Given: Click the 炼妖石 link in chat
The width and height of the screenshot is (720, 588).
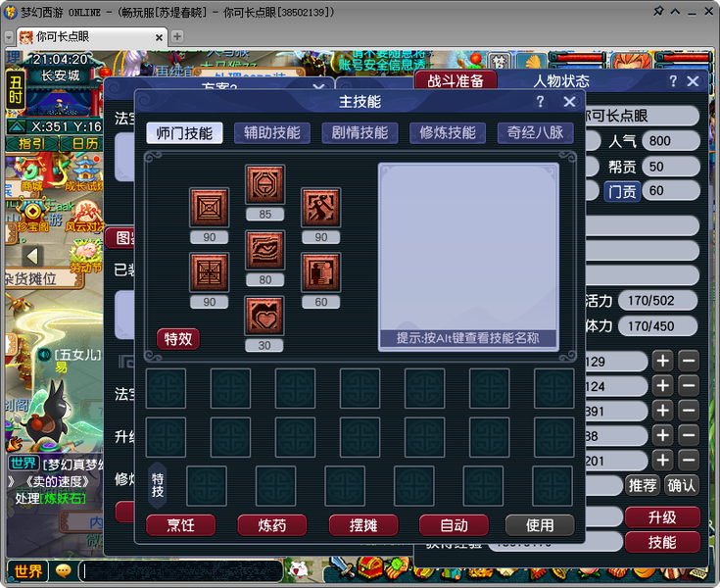Looking at the screenshot, I should (63, 499).
